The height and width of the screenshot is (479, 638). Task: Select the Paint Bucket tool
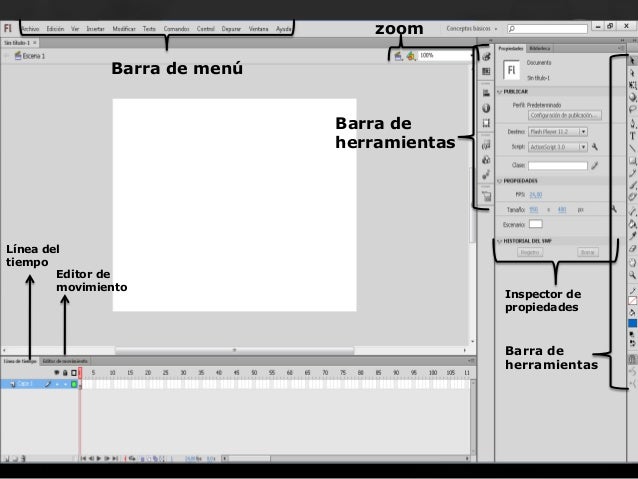tap(632, 224)
